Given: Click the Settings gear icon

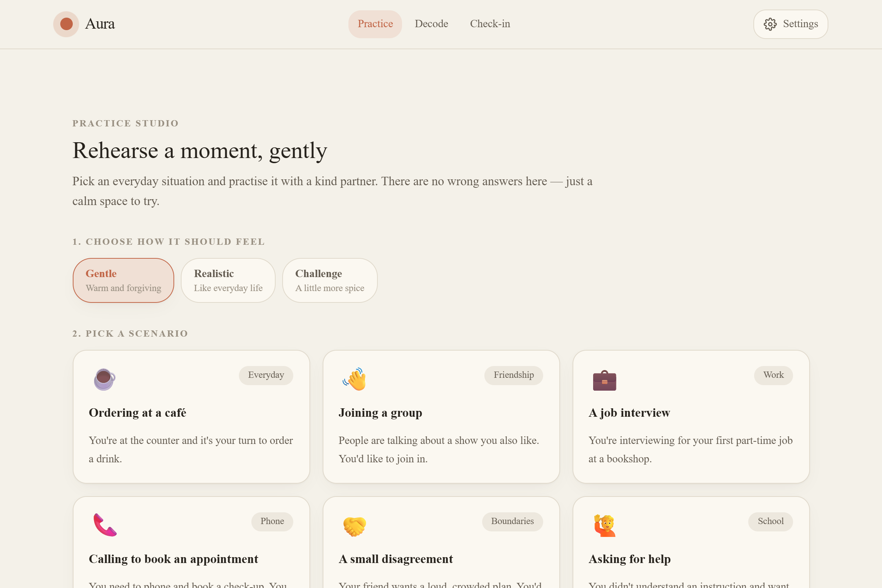Looking at the screenshot, I should click(770, 24).
